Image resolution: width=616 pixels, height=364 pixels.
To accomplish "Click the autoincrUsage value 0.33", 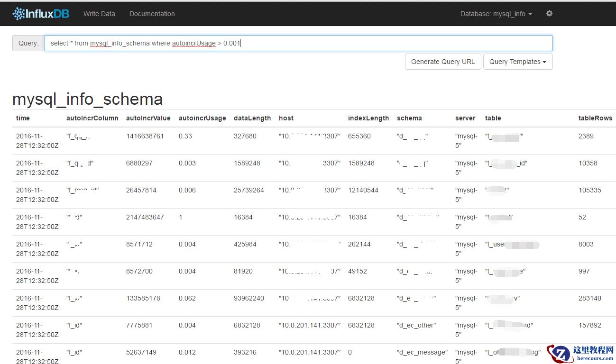I will click(x=185, y=136).
